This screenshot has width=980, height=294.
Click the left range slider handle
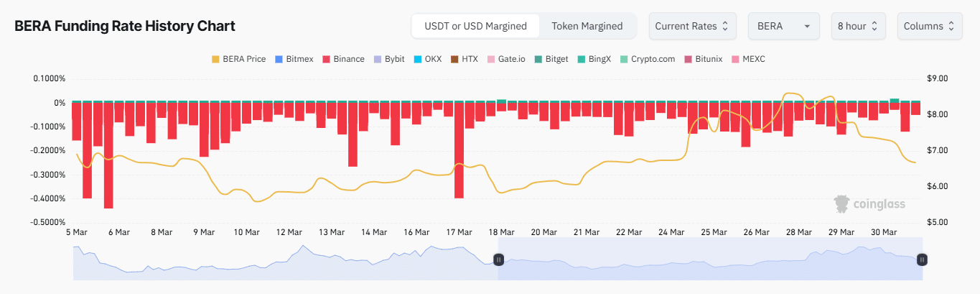click(x=498, y=259)
